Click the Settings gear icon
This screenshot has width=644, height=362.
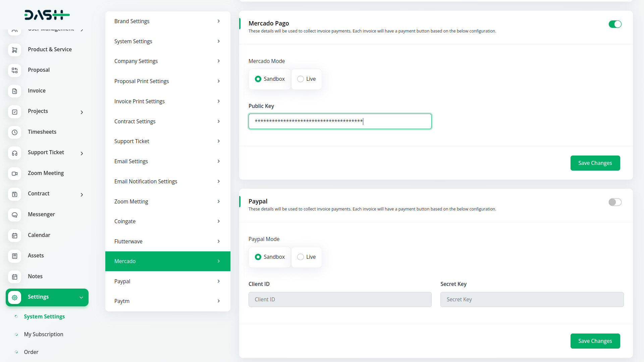[14, 297]
